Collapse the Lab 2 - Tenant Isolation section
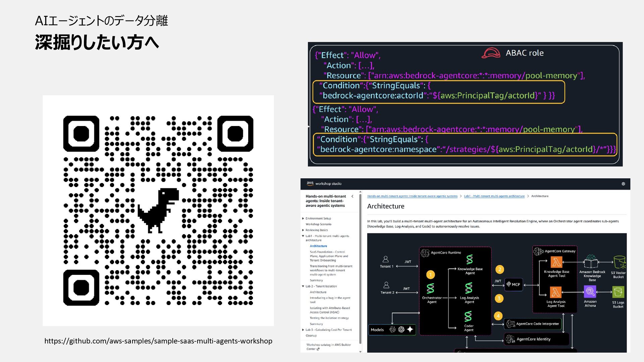This screenshot has width=644, height=362. pyautogui.click(x=303, y=286)
